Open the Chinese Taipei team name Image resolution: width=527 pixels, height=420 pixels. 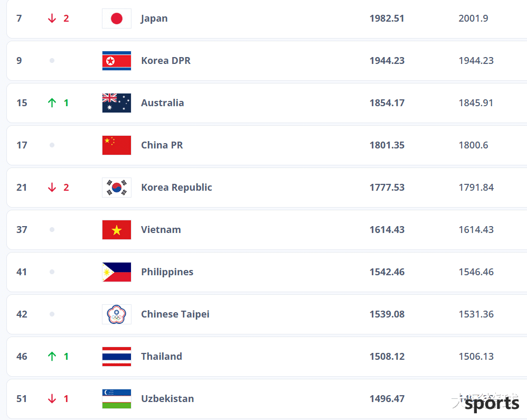175,314
